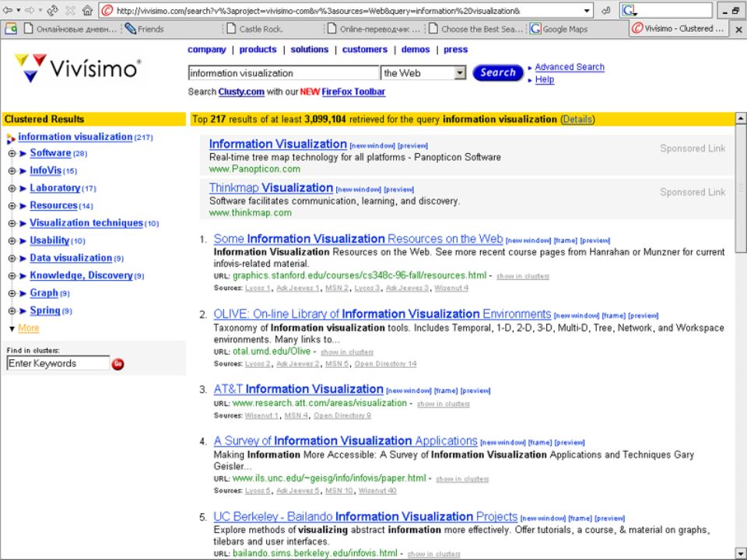Expand the Spring cluster plus icon

pos(12,311)
